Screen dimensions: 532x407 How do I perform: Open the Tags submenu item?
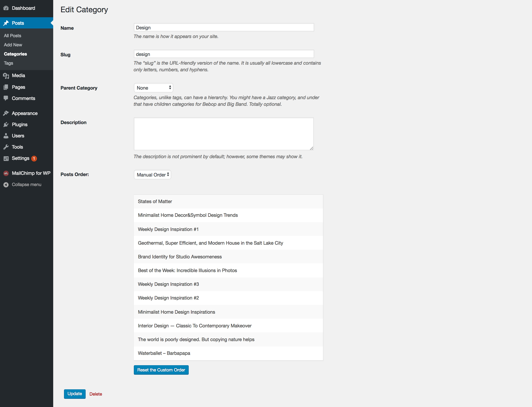(x=9, y=63)
